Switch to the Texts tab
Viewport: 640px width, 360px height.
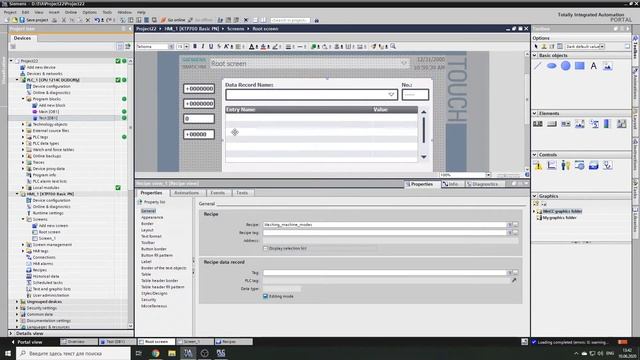[242, 193]
